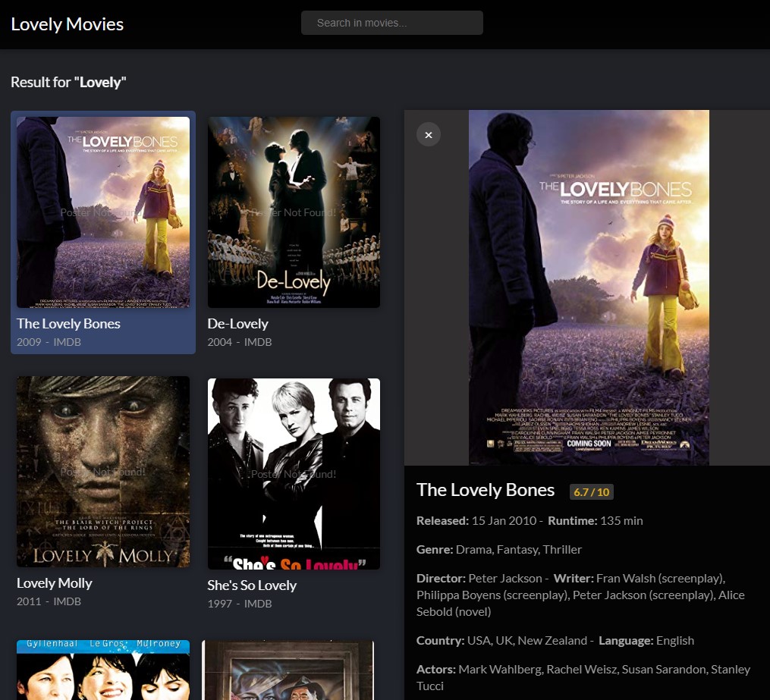
Task: Click the Lovely Movies site logo
Action: 67,24
